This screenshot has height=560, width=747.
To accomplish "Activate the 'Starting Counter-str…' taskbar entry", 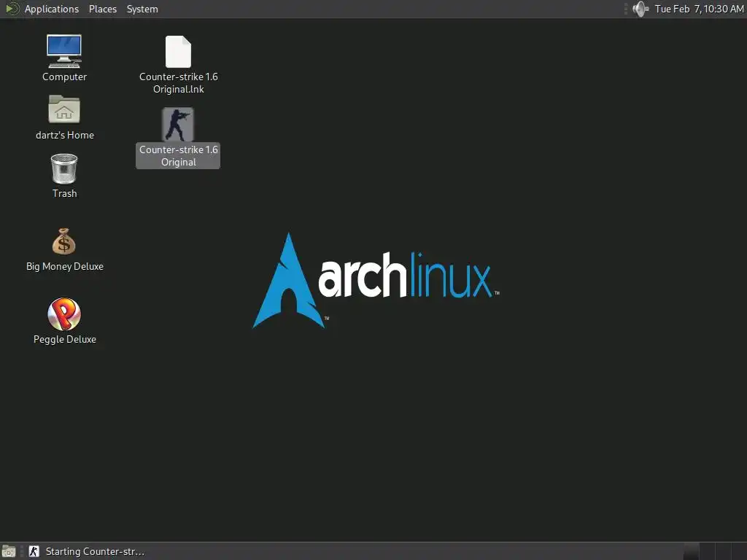I will (87, 551).
